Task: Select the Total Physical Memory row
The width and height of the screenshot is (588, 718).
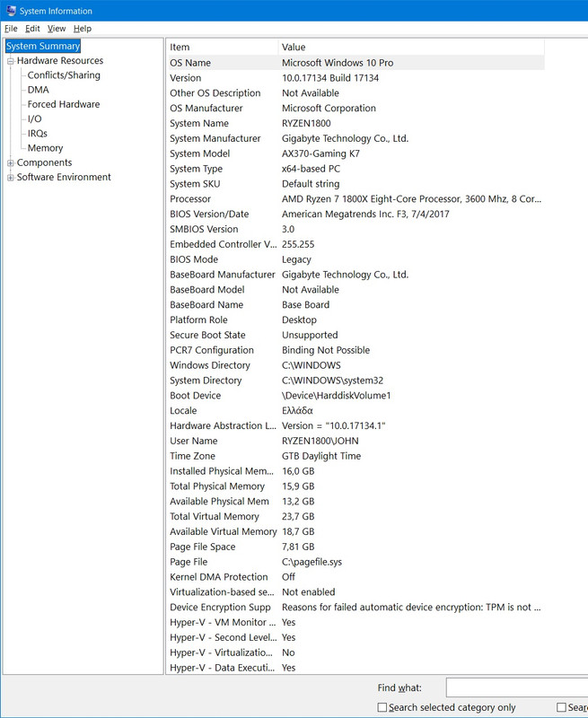Action: (x=356, y=486)
